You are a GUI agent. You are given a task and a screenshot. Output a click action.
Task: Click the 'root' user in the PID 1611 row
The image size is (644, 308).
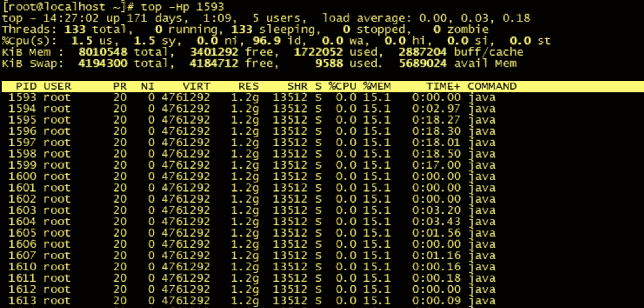coord(57,278)
